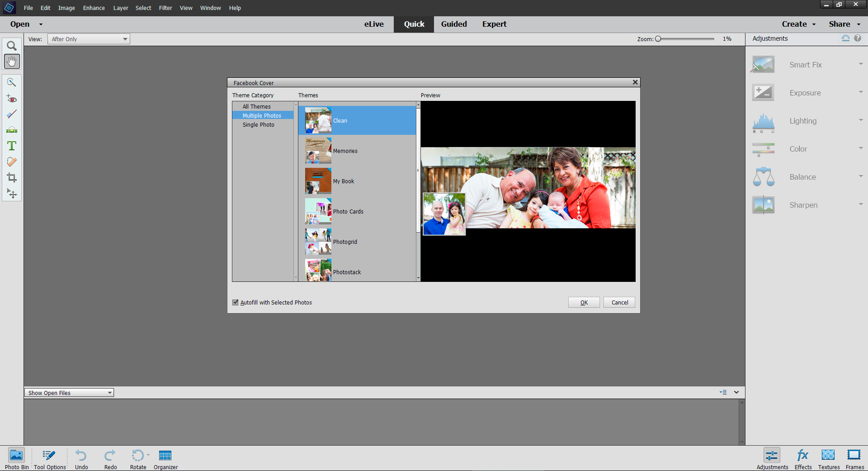Open the Enhance menu
This screenshot has width=868, height=471.
(94, 8)
